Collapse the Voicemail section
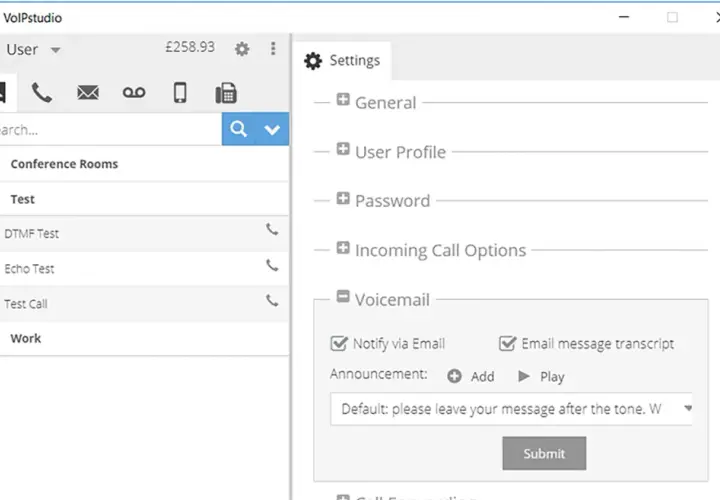The image size is (720, 500). [x=343, y=296]
